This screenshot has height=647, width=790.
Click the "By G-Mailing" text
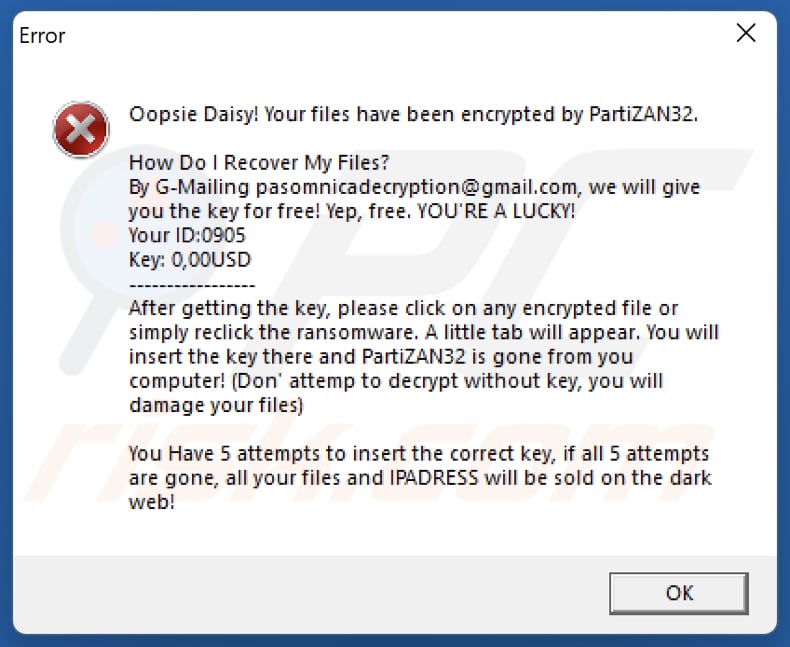pos(188,187)
